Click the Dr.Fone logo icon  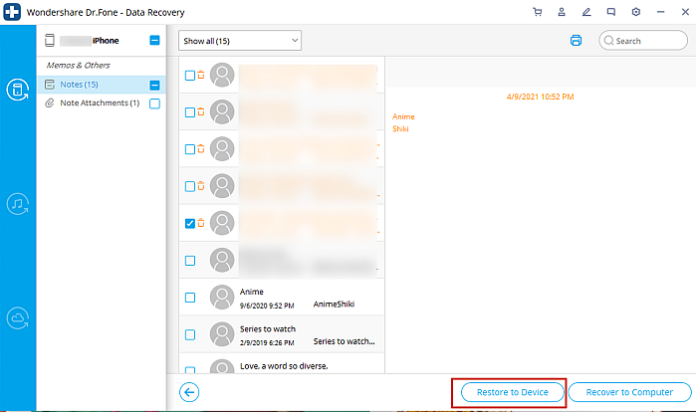point(12,12)
